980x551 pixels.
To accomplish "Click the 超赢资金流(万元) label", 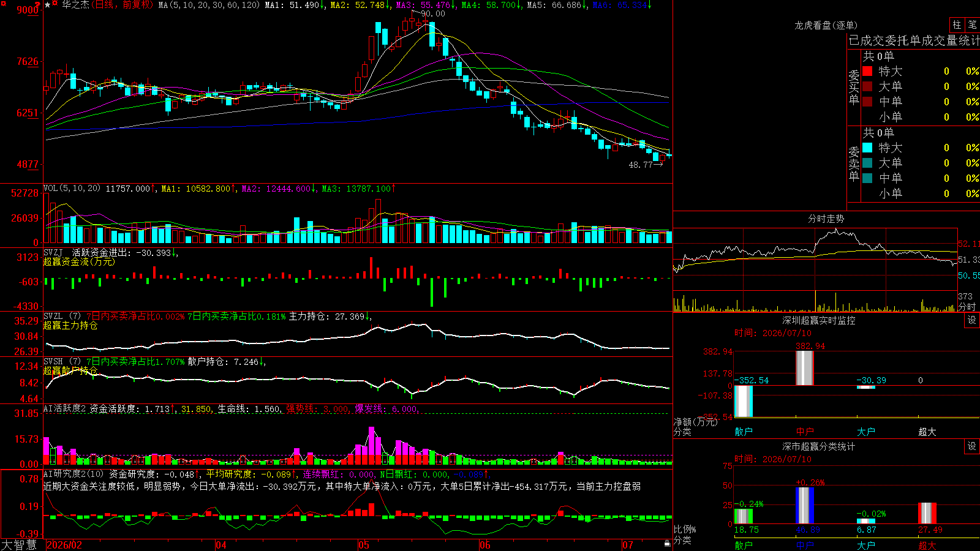I will (79, 261).
